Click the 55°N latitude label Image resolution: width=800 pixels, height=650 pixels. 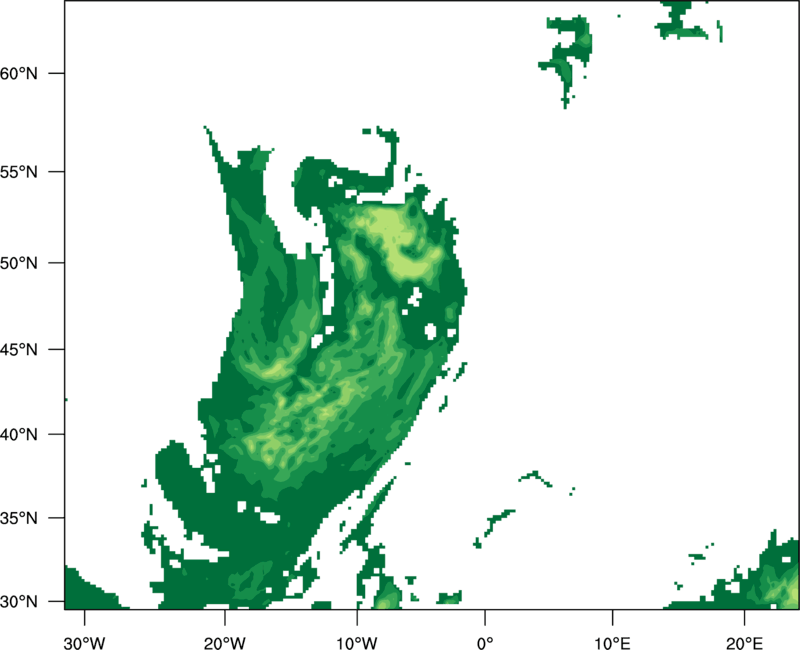coord(19,172)
